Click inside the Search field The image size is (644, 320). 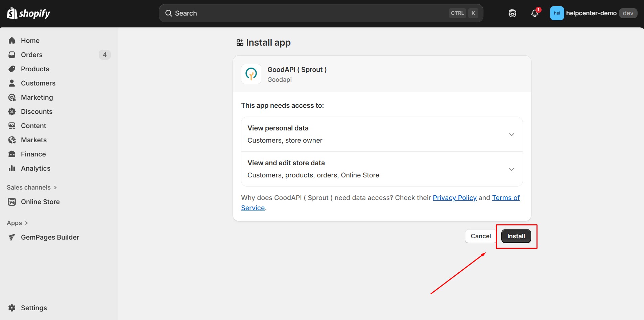304,13
